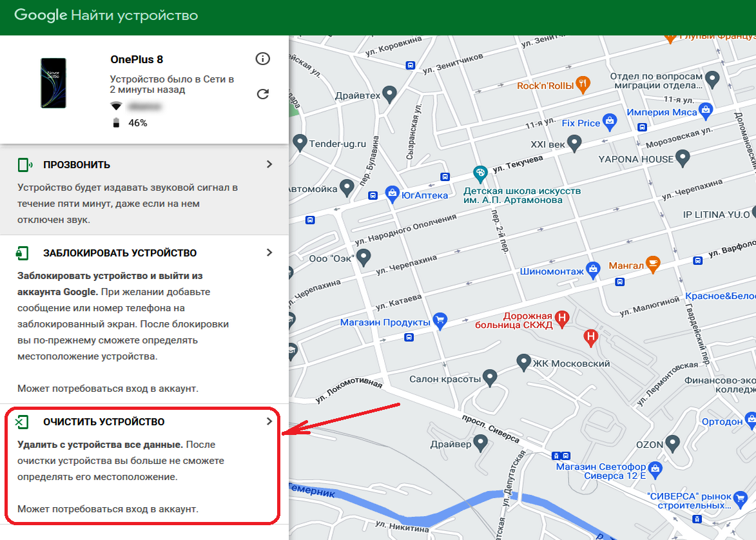756x540 pixels.
Task: Click the battery icon at 46%
Action: coord(116,122)
